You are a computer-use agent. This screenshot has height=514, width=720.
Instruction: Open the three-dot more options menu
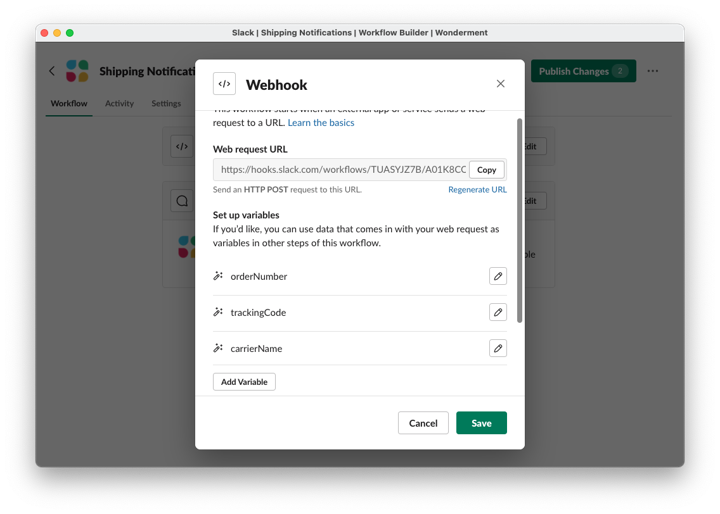[x=652, y=71]
